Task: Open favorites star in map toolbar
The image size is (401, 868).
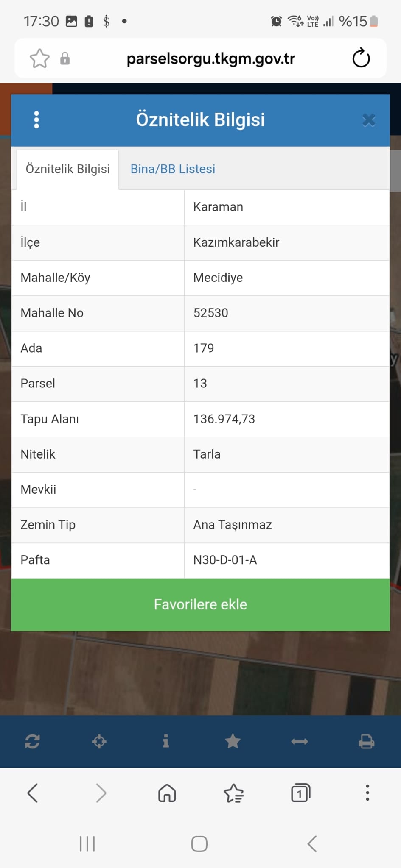Action: click(233, 741)
